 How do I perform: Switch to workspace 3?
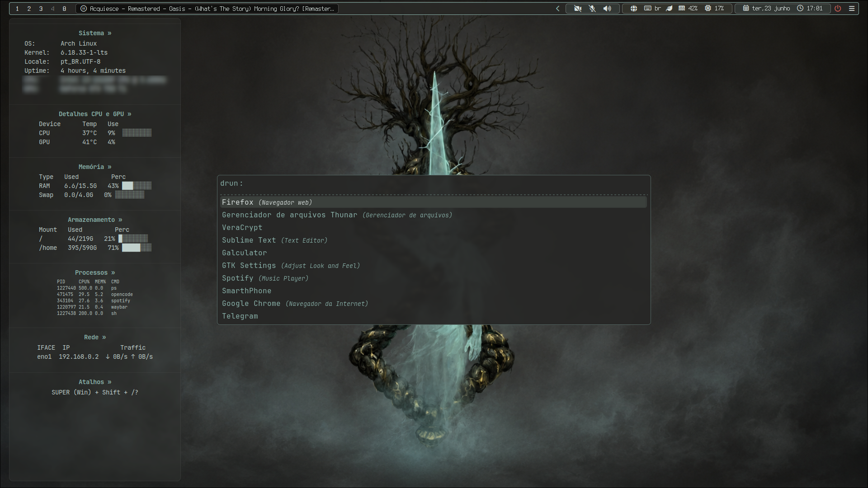41,9
